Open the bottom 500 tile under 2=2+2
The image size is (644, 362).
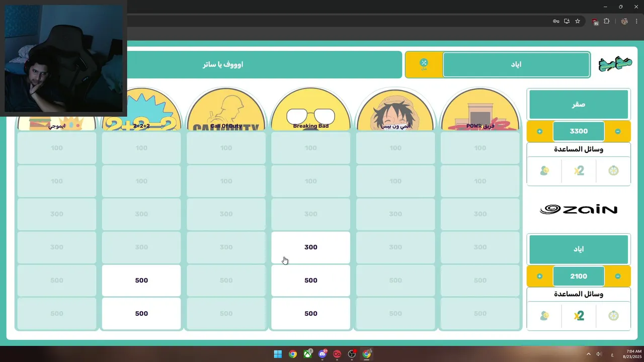click(141, 313)
